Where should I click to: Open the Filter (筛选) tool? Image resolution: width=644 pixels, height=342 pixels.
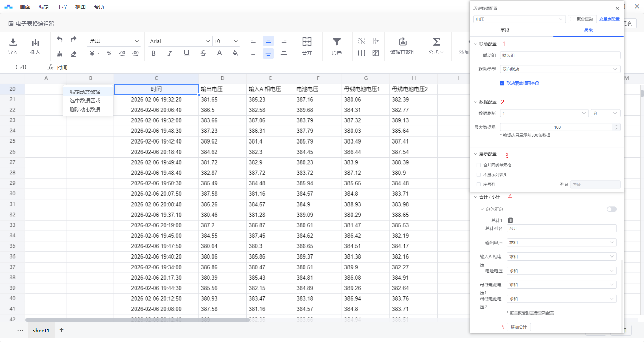(336, 42)
